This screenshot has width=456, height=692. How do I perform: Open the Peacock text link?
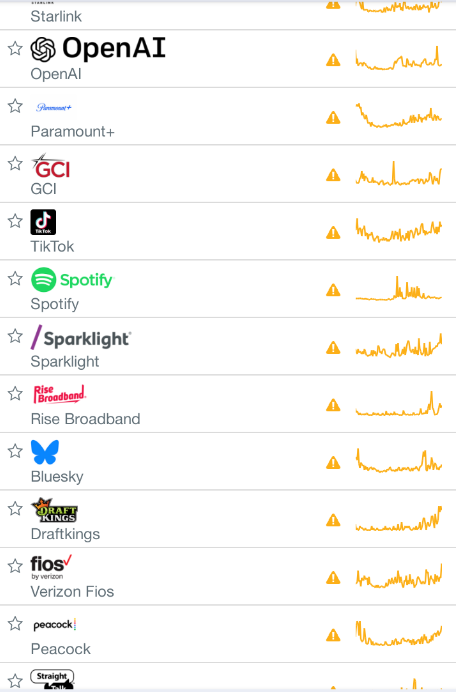click(x=61, y=649)
